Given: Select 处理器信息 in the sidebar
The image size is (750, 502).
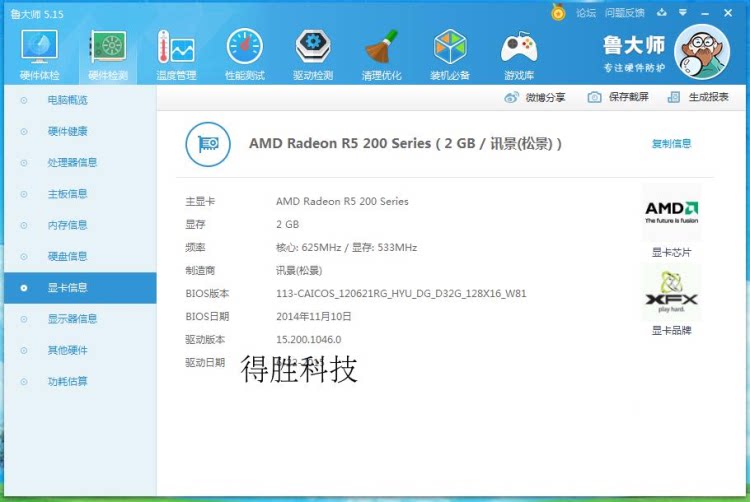Looking at the screenshot, I should click(80, 163).
